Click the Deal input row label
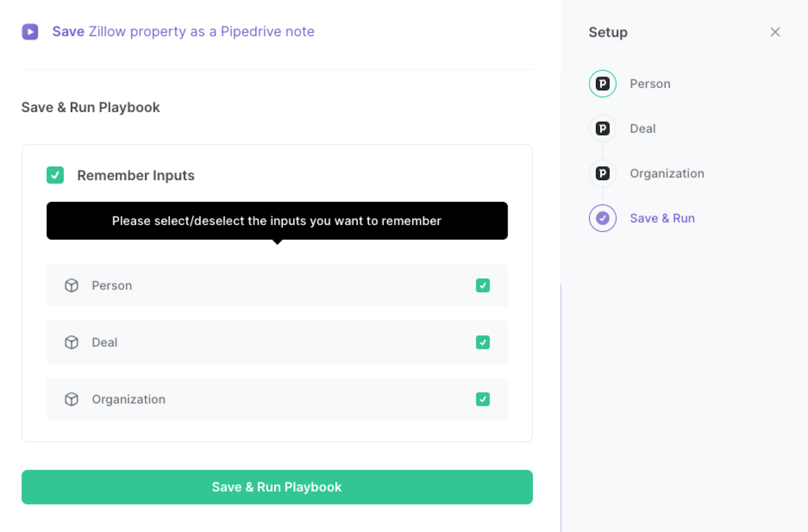The height and width of the screenshot is (532, 808). pos(105,343)
